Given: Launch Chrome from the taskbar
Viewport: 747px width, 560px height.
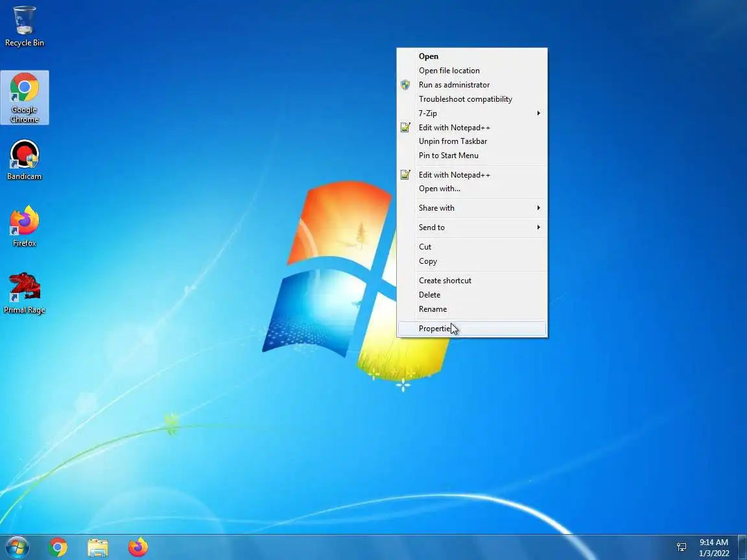Looking at the screenshot, I should pyautogui.click(x=58, y=547).
